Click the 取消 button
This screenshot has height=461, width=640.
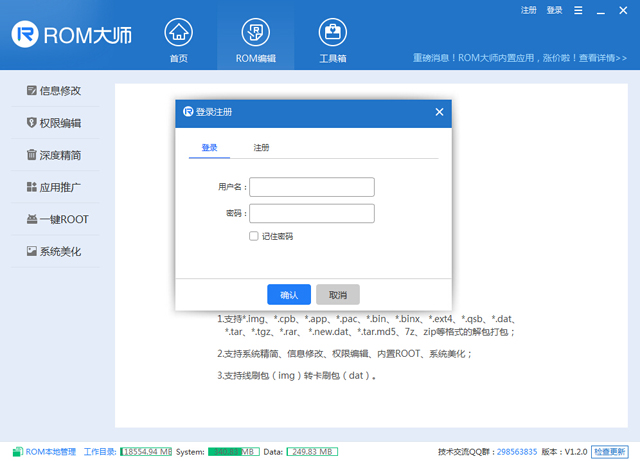pos(338,295)
